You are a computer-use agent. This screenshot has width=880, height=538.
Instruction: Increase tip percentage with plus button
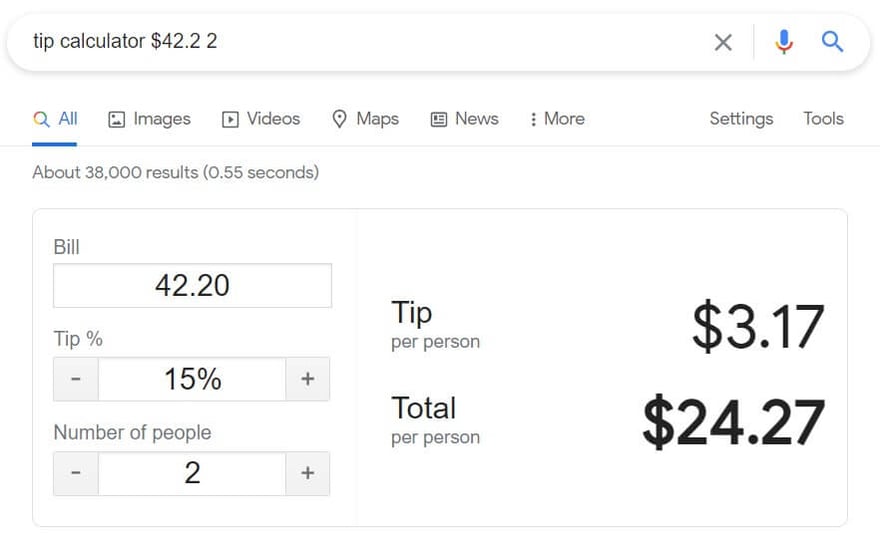[x=308, y=379]
